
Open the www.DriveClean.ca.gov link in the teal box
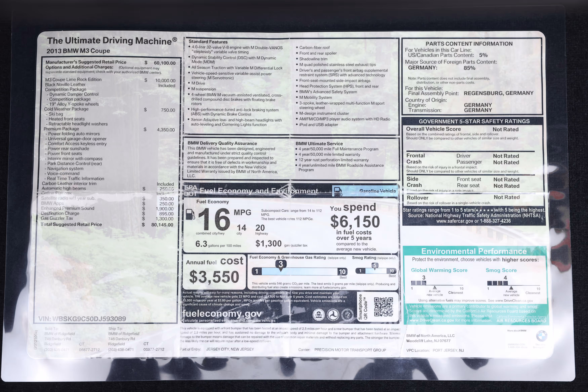(431, 320)
